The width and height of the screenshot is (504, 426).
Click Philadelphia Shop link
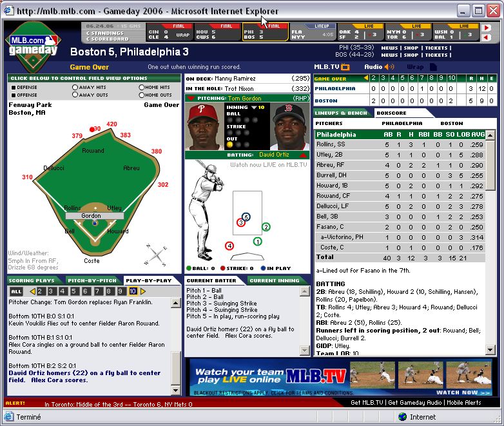(411, 48)
